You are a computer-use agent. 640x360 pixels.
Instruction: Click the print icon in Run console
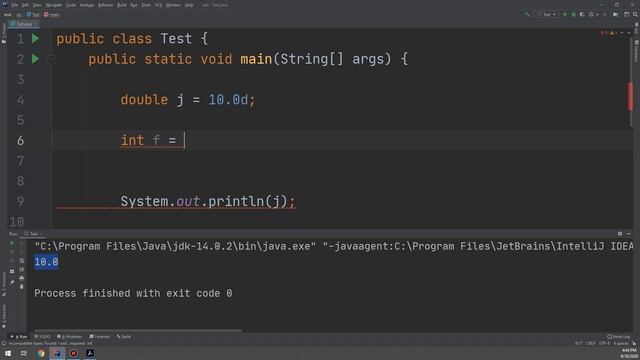22,278
